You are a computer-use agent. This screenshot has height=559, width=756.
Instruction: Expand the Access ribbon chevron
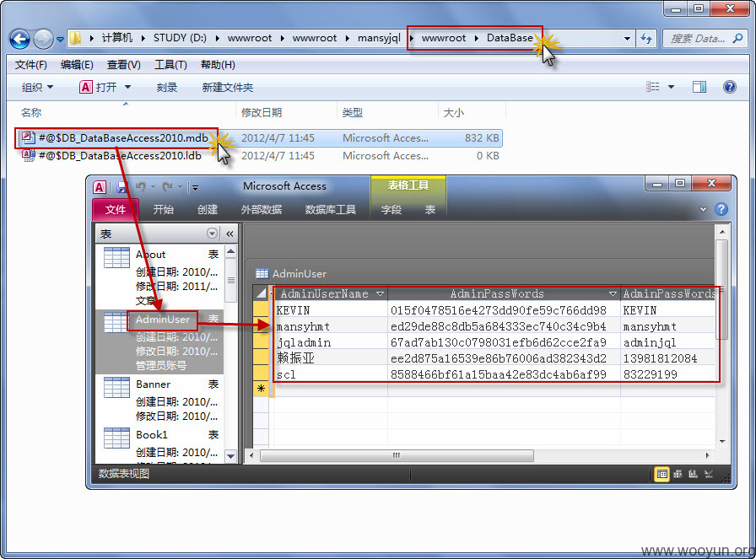click(x=703, y=210)
